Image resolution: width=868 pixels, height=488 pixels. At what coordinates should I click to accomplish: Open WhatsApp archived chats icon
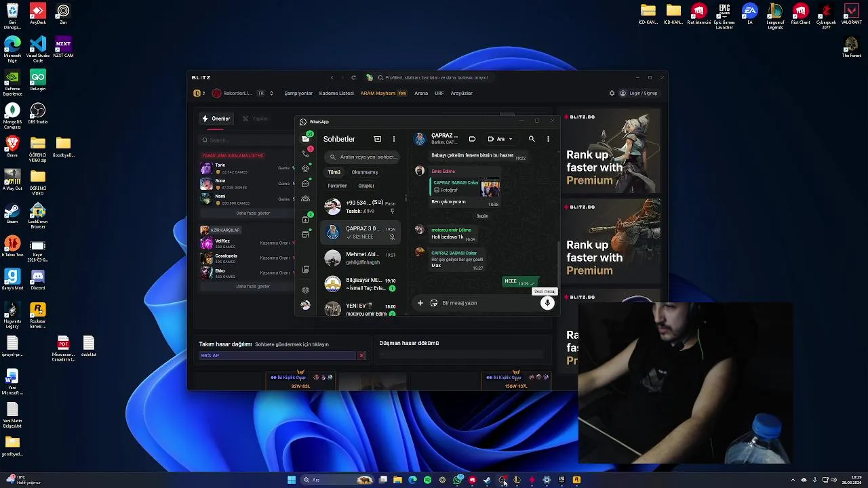[306, 220]
